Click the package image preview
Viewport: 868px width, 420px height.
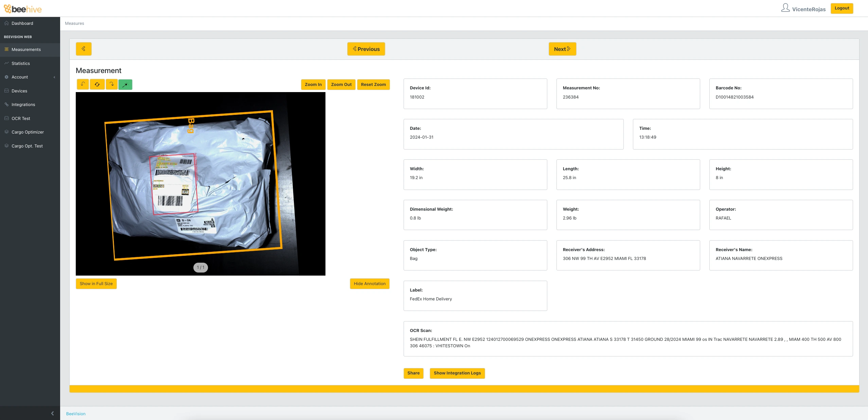click(200, 183)
